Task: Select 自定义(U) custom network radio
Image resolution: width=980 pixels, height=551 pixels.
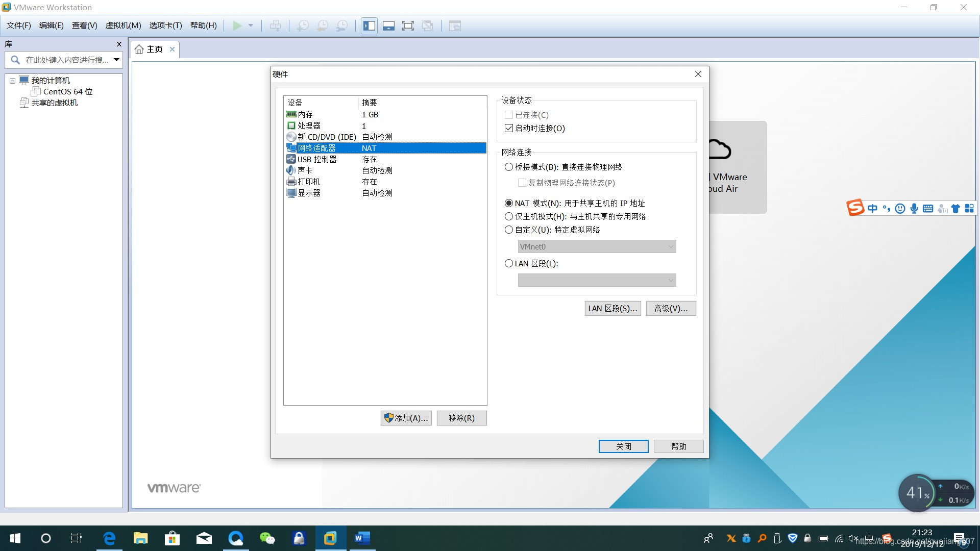Action: click(508, 230)
